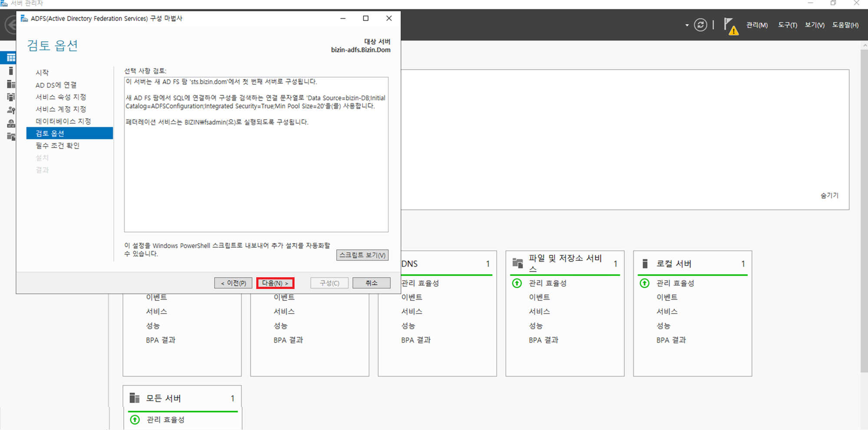Open 서비스 in the 파일 및 저장소 서비스 tile

click(x=539, y=312)
